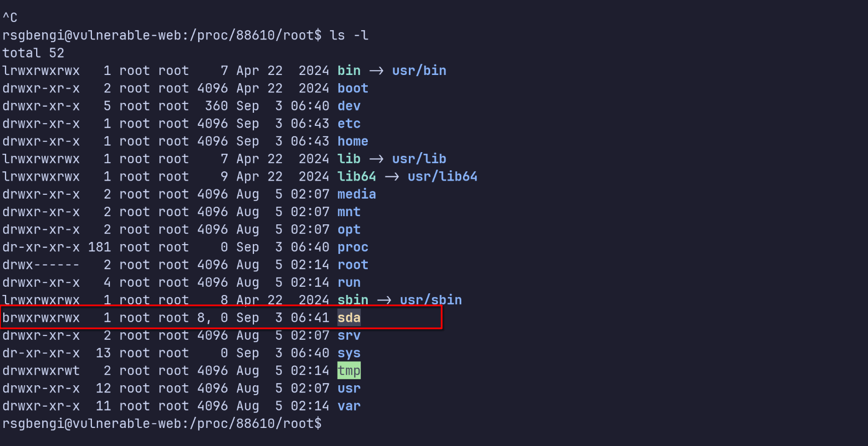The height and width of the screenshot is (446, 868).
Task: Click the etc directory name
Action: pyautogui.click(x=349, y=124)
